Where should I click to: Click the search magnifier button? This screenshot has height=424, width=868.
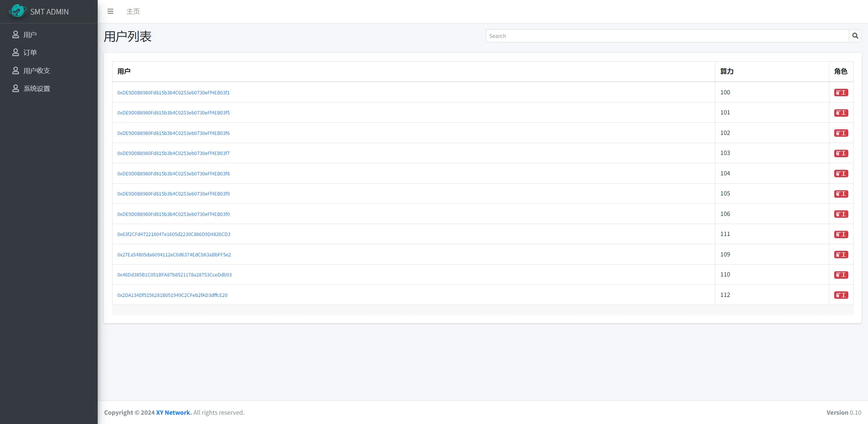tap(855, 36)
